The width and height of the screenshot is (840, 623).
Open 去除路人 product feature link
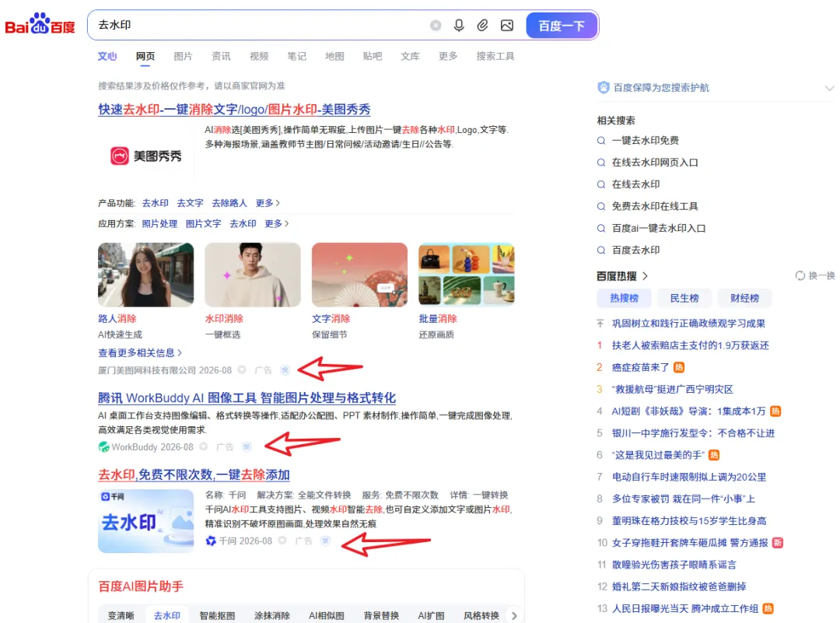pos(229,203)
